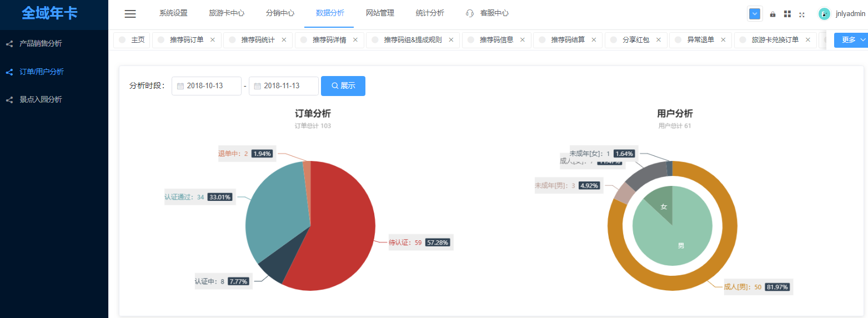Close the 推荐码组&提成规则 tab
This screenshot has width=868, height=318.
(x=451, y=40)
